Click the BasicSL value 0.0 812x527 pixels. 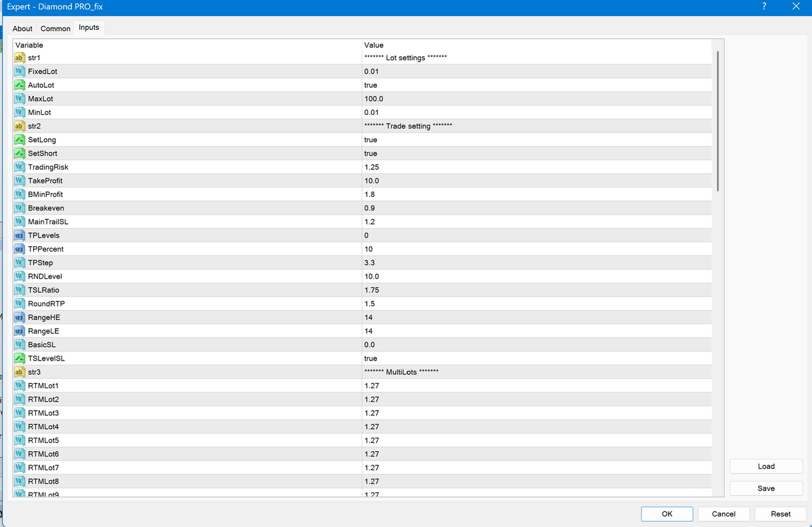[x=369, y=344]
